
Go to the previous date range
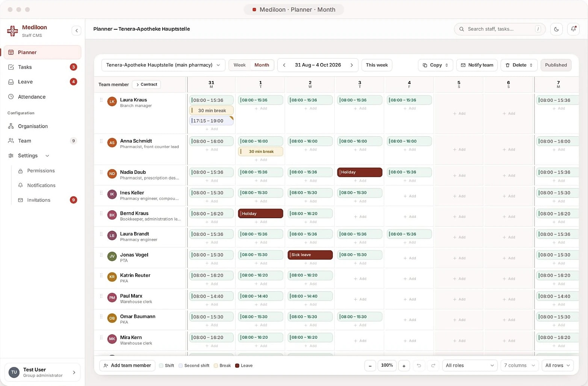click(284, 65)
